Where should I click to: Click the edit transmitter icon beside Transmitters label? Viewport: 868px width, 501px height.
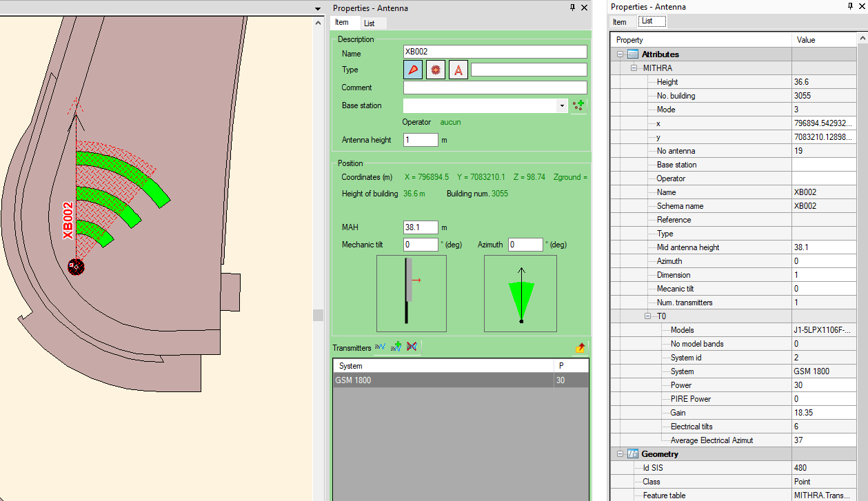(380, 347)
